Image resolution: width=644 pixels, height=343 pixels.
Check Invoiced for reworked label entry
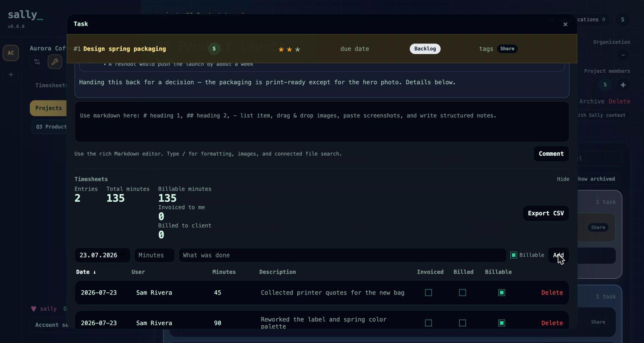coord(428,323)
